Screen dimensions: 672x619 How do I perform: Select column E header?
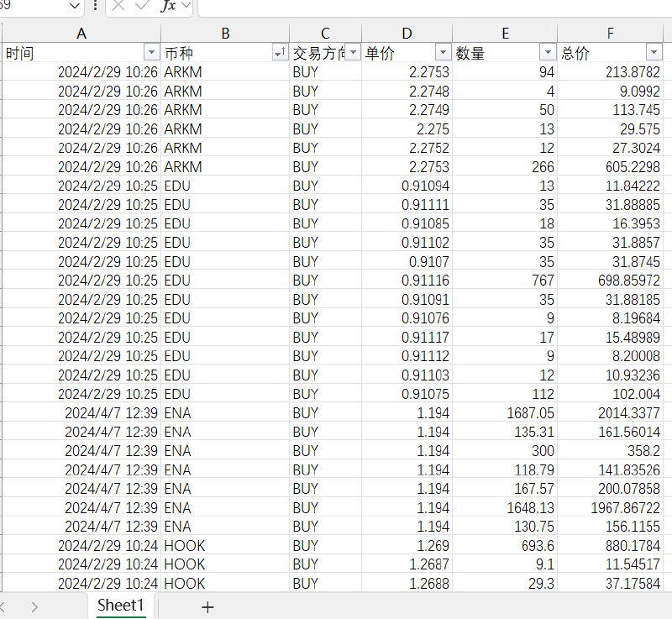coord(505,33)
